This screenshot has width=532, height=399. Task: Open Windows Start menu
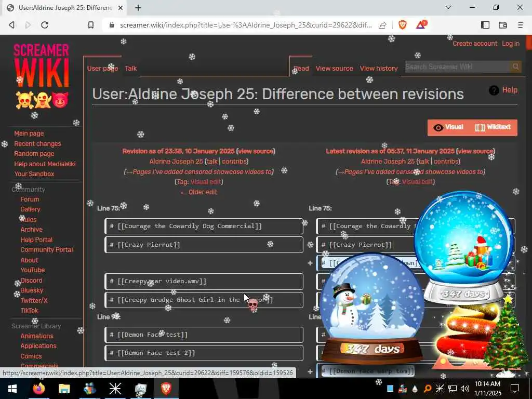(12, 389)
